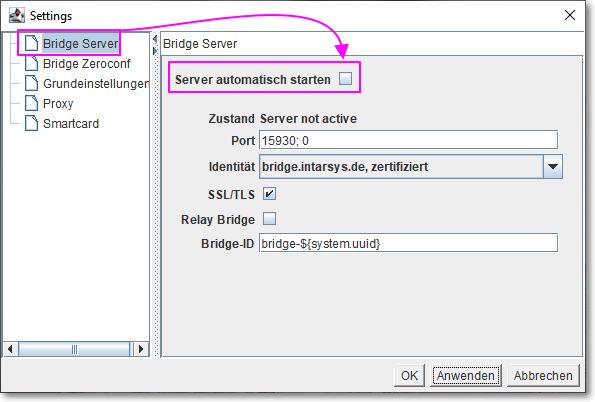
Task: Open the Identität dropdown arrow
Action: click(552, 167)
